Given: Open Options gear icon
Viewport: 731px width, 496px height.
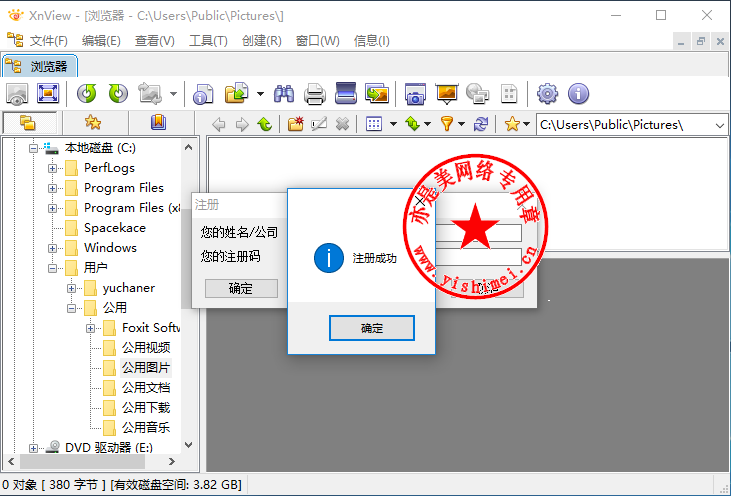Looking at the screenshot, I should 547,94.
